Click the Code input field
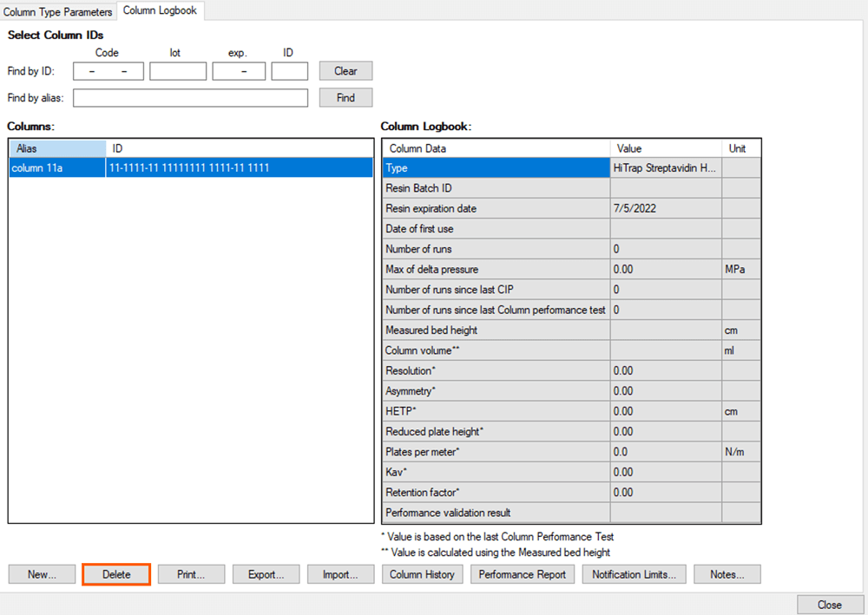Image resolution: width=868 pixels, height=615 pixels. coord(108,71)
